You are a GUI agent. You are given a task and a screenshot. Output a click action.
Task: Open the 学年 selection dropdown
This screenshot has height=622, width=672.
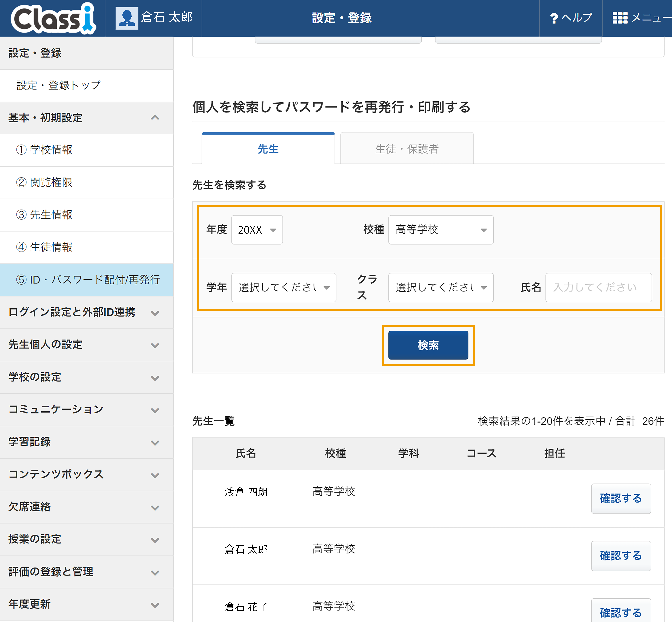click(x=284, y=287)
